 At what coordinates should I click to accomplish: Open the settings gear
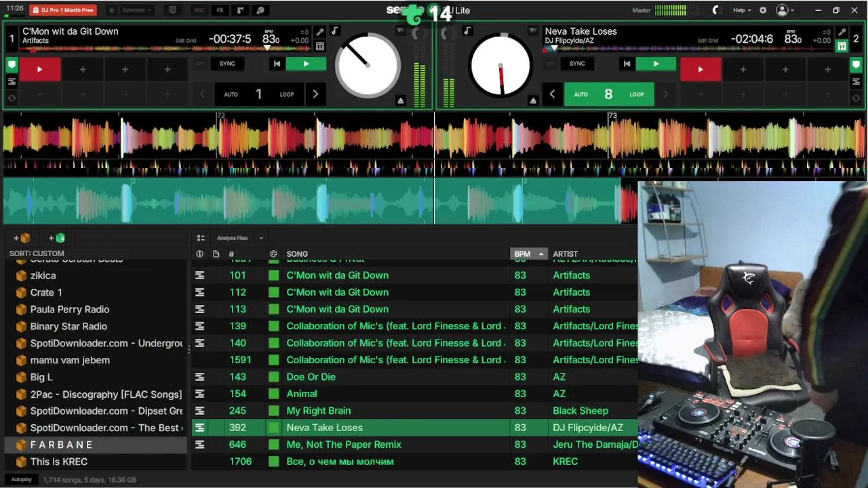pos(763,10)
